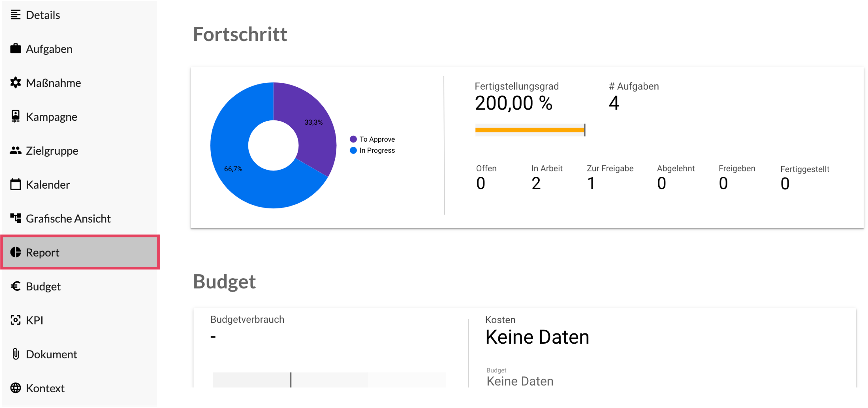Click the Budget euro icon
Screen dimensions: 868x408
click(x=16, y=286)
